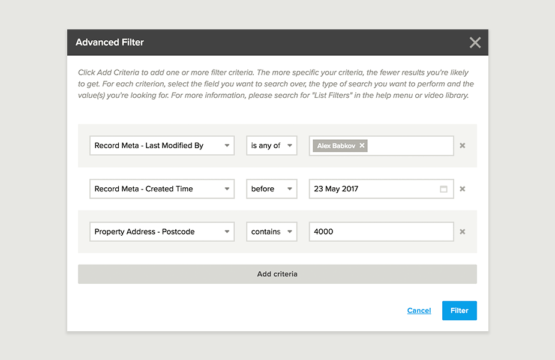Open the Property Address - Postcode dropdown

coord(162,232)
